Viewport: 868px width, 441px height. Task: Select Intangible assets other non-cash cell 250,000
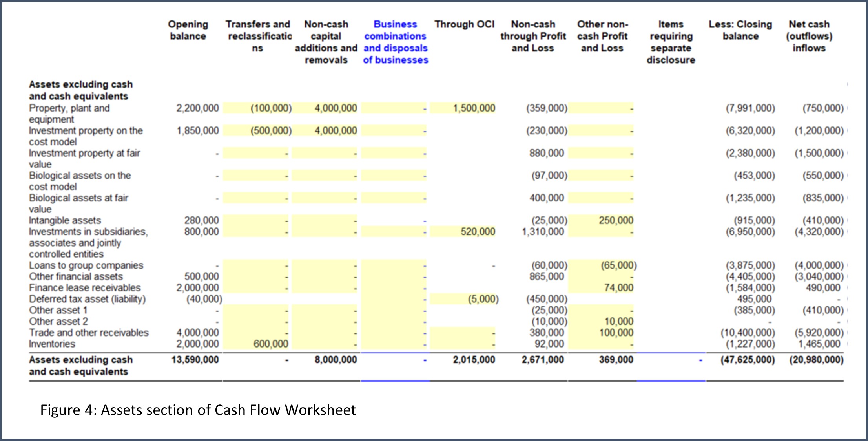tap(615, 220)
